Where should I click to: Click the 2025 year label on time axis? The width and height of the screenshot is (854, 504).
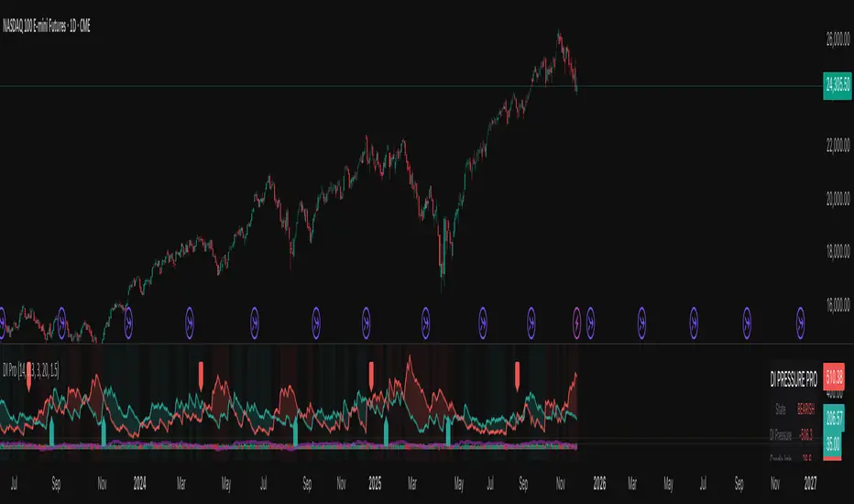[x=375, y=483]
